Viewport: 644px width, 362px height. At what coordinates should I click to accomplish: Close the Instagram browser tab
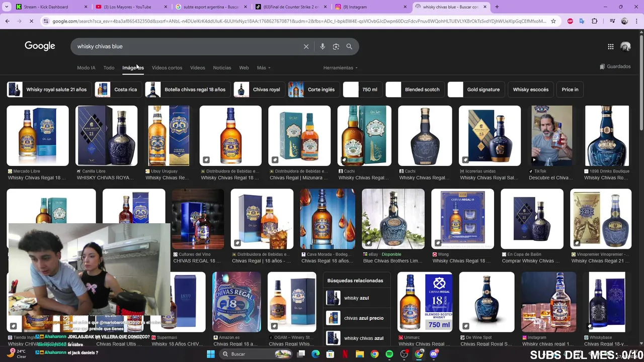pyautogui.click(x=405, y=7)
